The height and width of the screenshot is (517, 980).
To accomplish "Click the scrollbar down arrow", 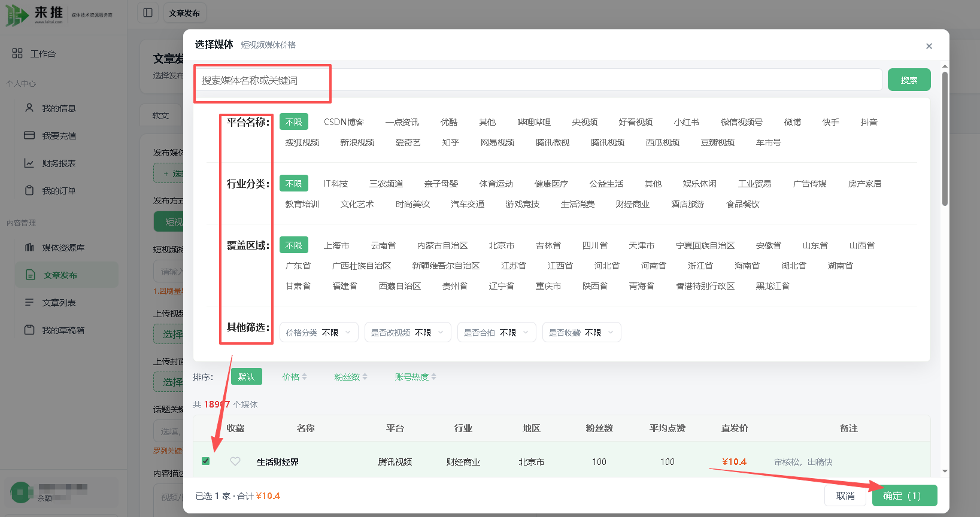I will (x=945, y=471).
